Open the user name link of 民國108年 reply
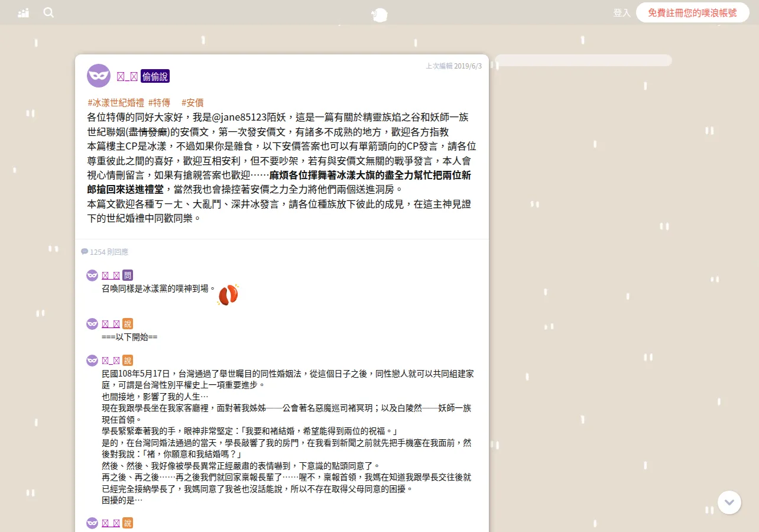This screenshot has height=532, width=759. click(x=111, y=361)
